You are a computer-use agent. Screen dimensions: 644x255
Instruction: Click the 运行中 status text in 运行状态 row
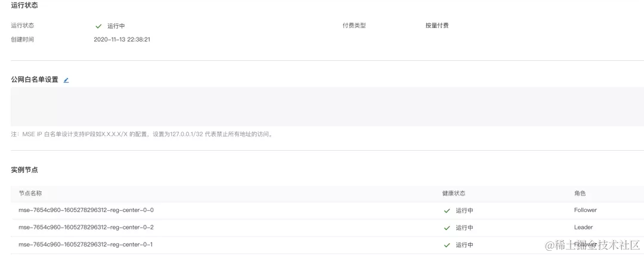(116, 26)
